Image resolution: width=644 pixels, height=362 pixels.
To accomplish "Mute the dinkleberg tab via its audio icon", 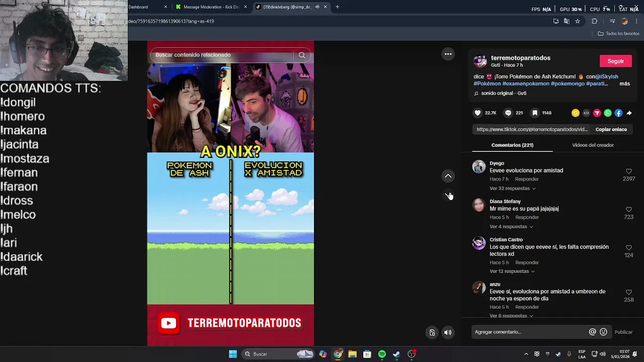I will (317, 7).
